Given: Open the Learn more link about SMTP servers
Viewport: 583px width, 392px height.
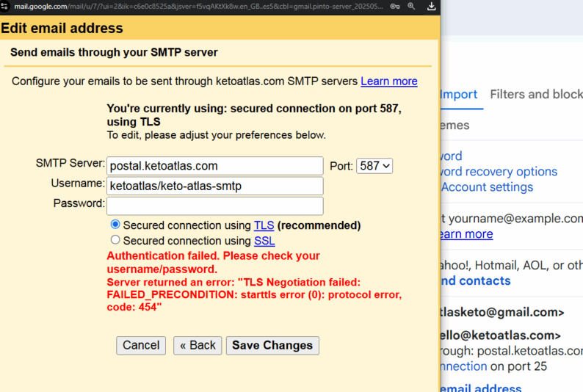Looking at the screenshot, I should pyautogui.click(x=389, y=81).
